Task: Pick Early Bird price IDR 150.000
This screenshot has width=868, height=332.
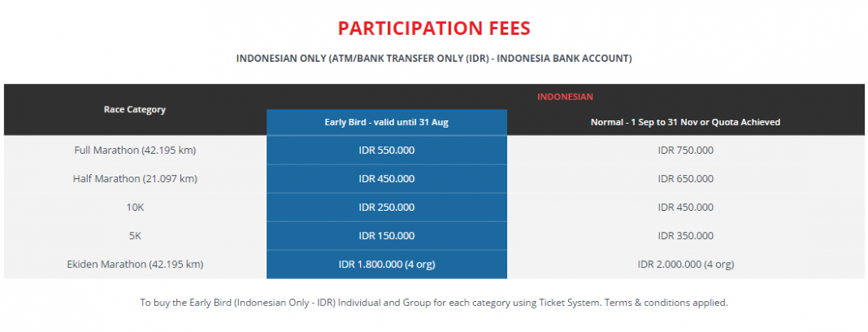Action: pyautogui.click(x=386, y=235)
